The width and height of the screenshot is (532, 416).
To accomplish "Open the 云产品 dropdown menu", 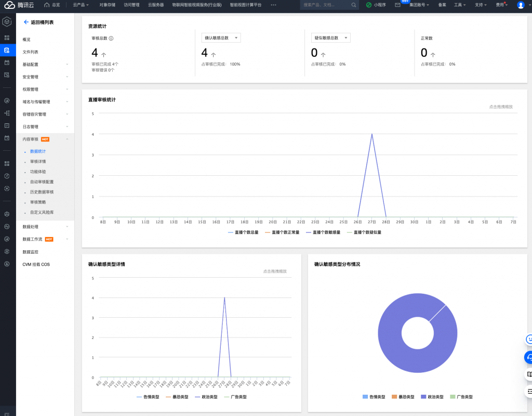I will [x=81, y=5].
